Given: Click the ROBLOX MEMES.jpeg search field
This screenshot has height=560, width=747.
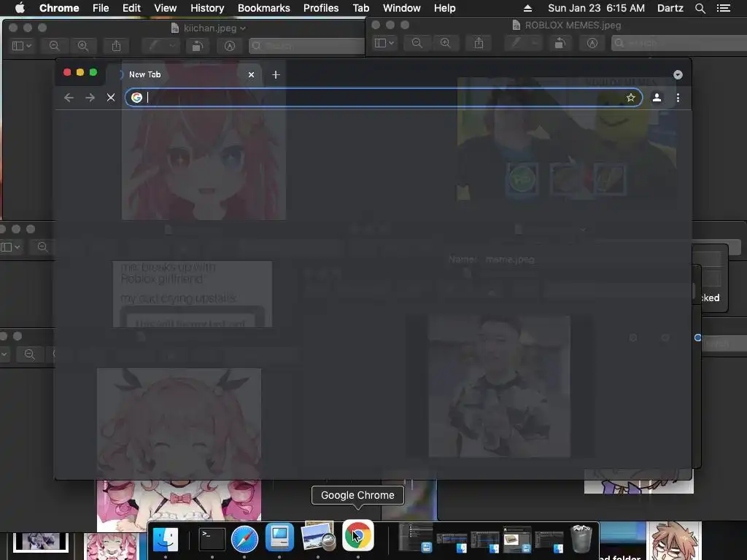Looking at the screenshot, I should click(679, 43).
